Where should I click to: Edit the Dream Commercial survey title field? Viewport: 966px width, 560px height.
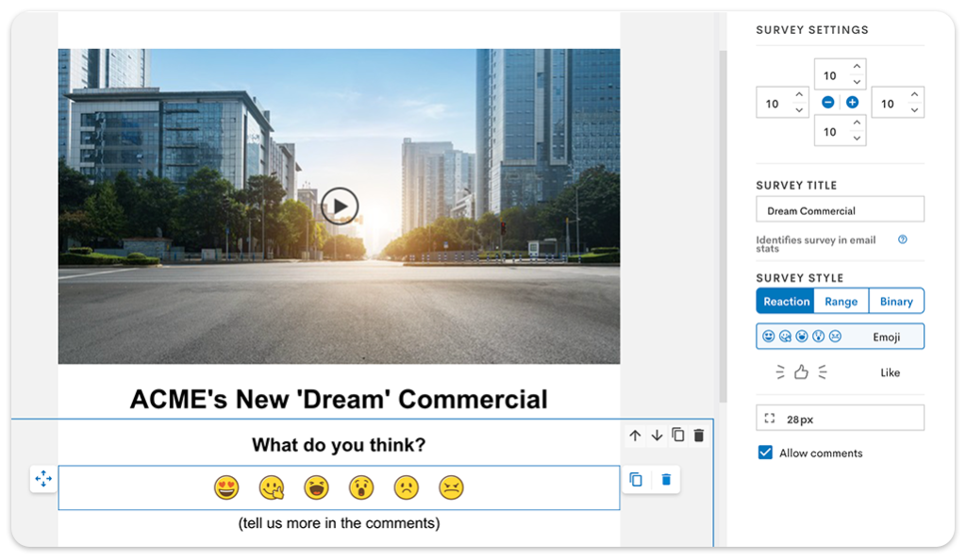(x=841, y=209)
